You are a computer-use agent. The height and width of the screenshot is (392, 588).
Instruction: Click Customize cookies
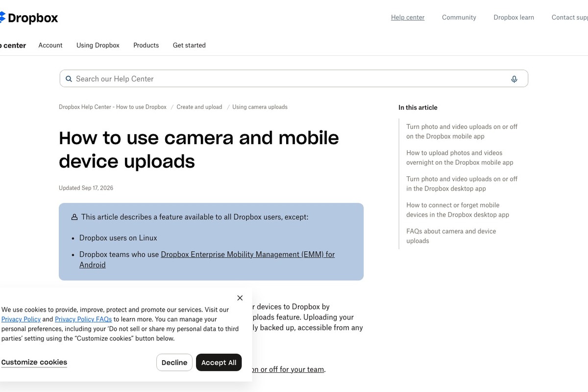pos(34,363)
